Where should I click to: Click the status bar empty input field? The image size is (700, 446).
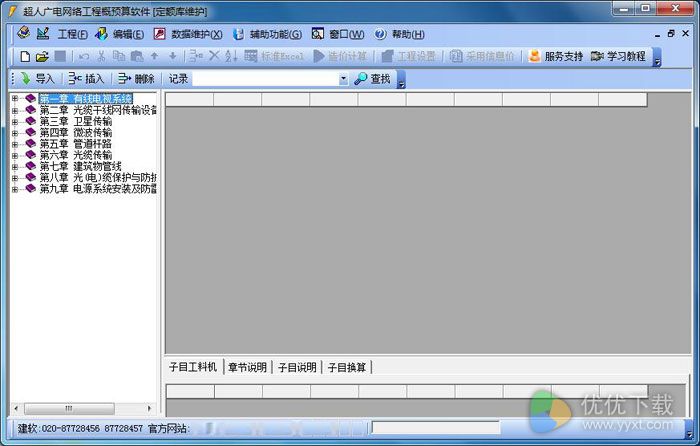click(x=436, y=428)
